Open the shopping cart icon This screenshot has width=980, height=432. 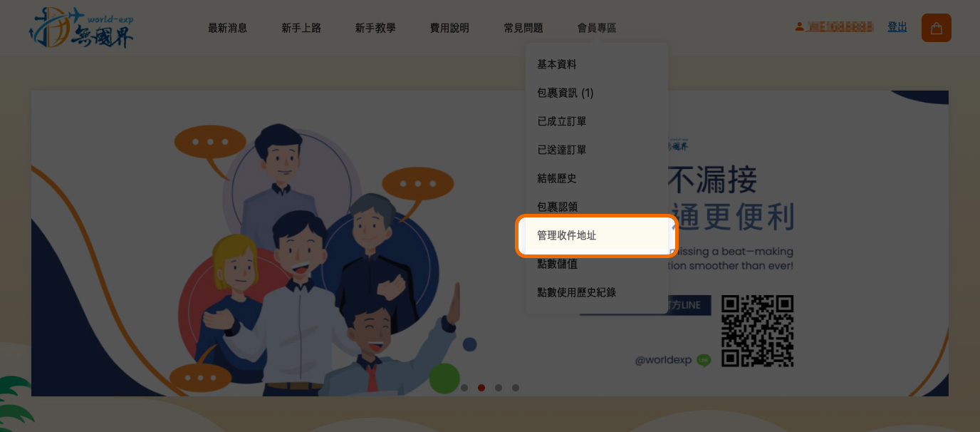[x=936, y=28]
